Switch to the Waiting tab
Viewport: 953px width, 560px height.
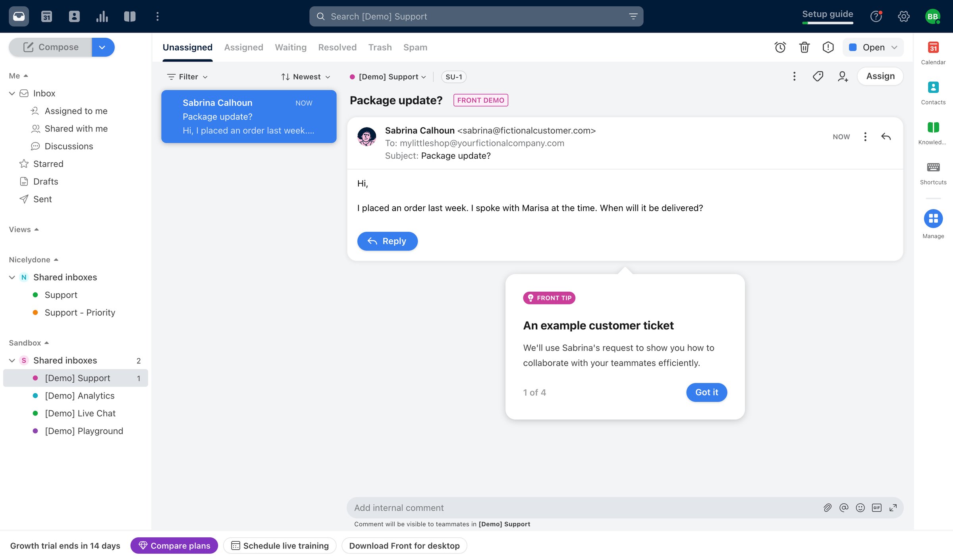[x=291, y=47]
